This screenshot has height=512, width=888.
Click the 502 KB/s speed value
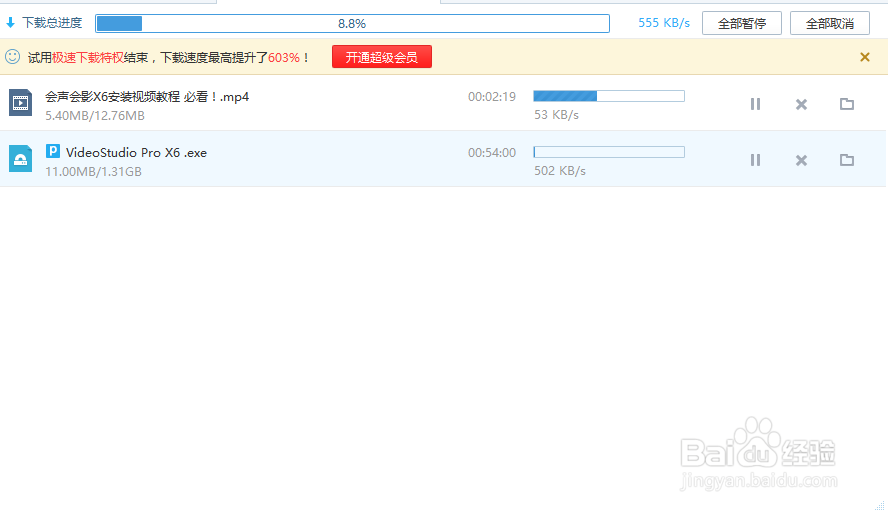560,171
